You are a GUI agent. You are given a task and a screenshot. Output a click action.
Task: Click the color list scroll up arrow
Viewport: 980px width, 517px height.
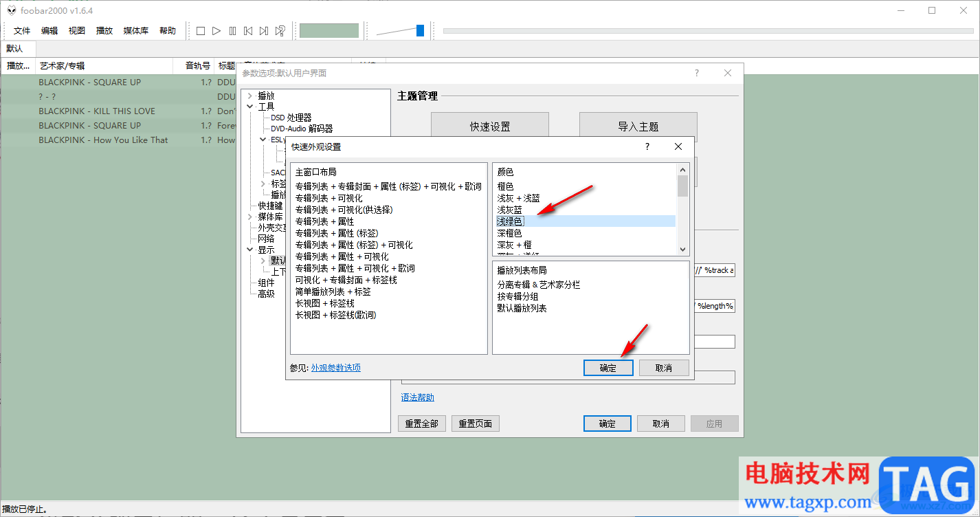coord(682,170)
